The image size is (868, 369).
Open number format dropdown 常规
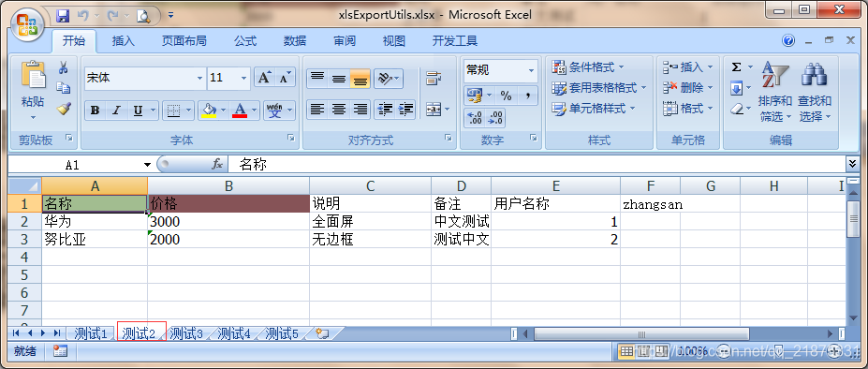[x=532, y=70]
